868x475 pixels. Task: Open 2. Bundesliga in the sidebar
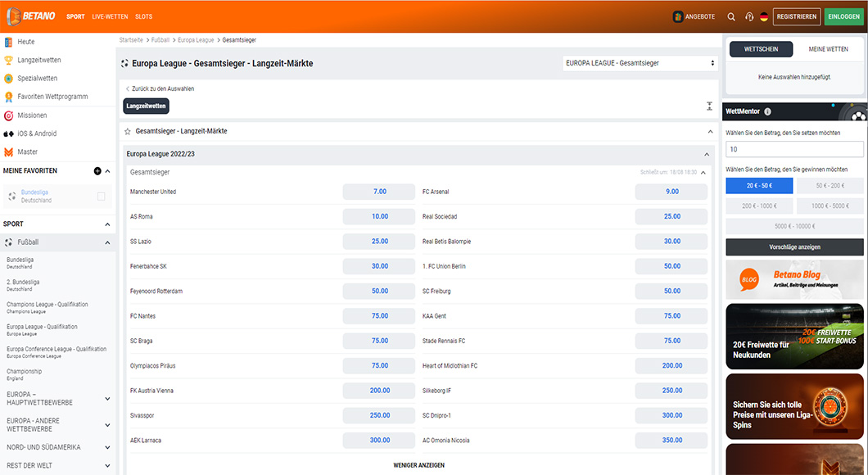pyautogui.click(x=23, y=285)
